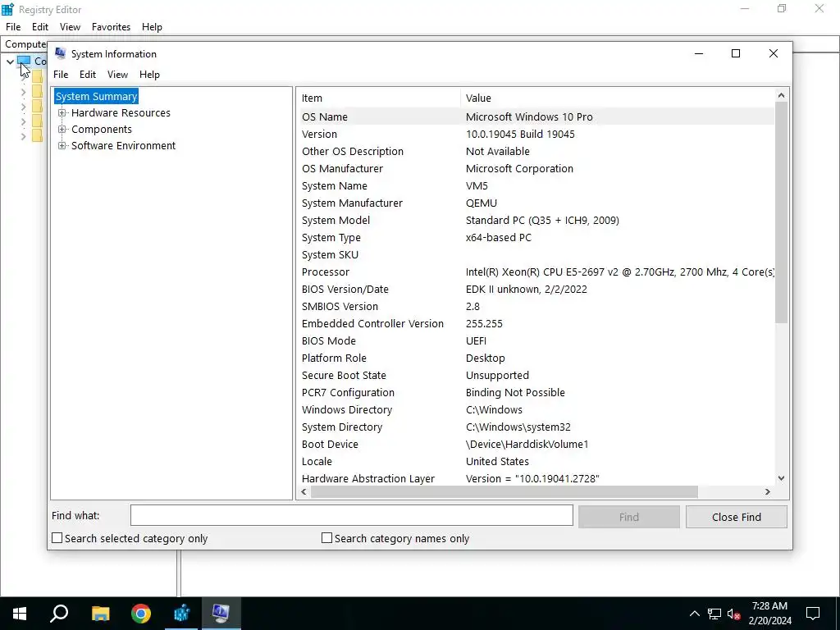Click System Information title bar icon
This screenshot has height=630, width=840.
pyautogui.click(x=61, y=53)
